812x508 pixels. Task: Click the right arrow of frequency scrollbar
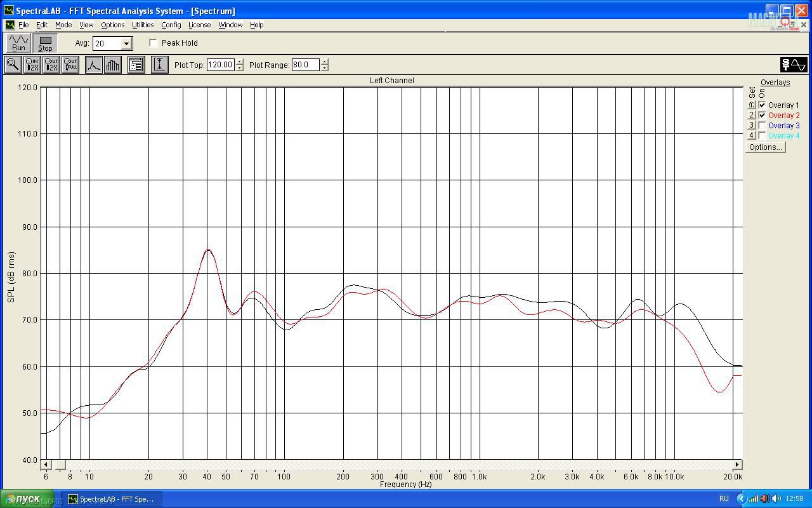(x=737, y=465)
